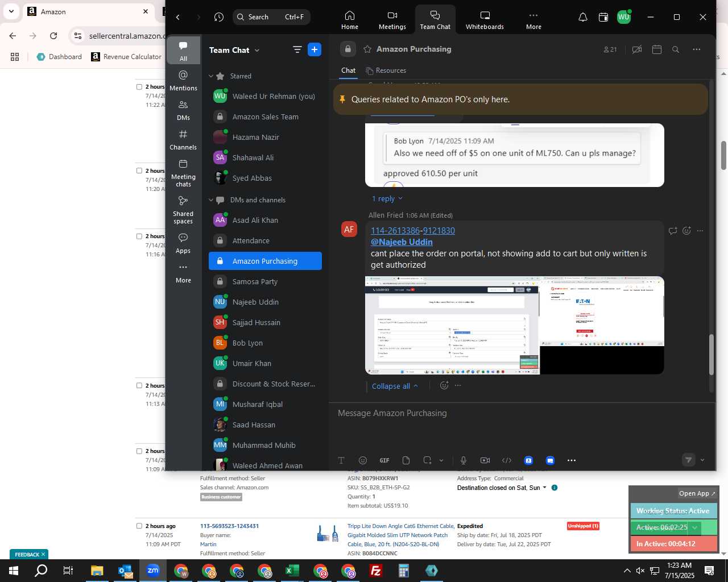The height and width of the screenshot is (582, 728).
Task: Expand the 1 reply thread
Action: tap(387, 198)
